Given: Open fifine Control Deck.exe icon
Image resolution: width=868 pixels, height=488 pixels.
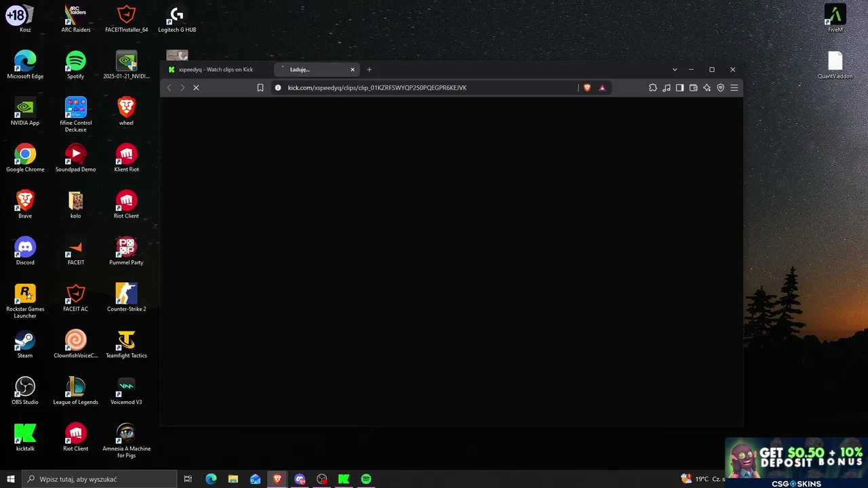Looking at the screenshot, I should coord(76,114).
